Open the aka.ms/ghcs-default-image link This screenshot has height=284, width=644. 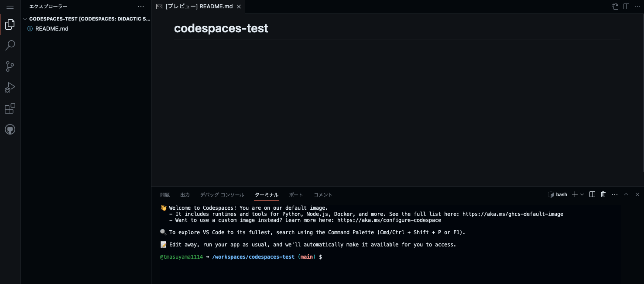pos(513,214)
